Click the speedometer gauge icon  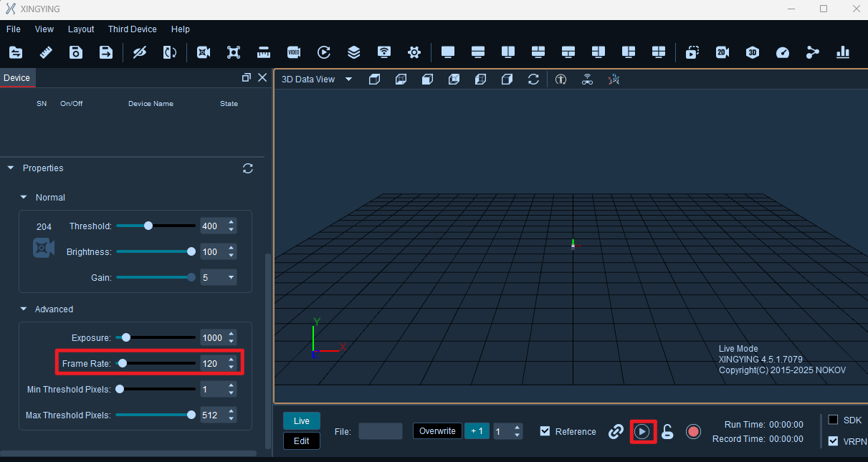[783, 52]
